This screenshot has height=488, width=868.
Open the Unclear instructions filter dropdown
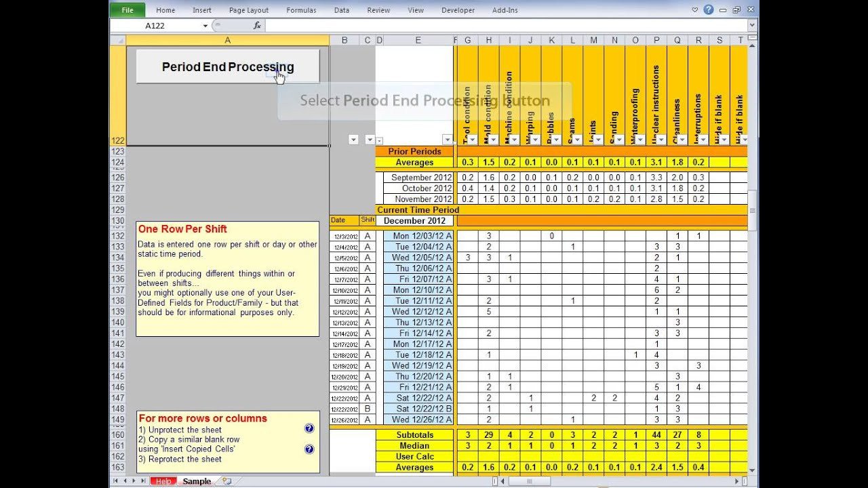660,140
